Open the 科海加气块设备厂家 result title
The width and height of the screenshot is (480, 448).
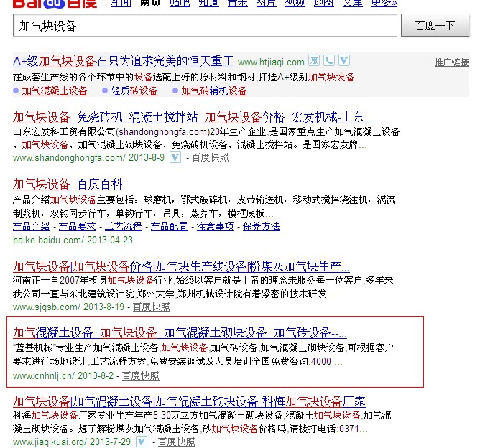coord(189,401)
